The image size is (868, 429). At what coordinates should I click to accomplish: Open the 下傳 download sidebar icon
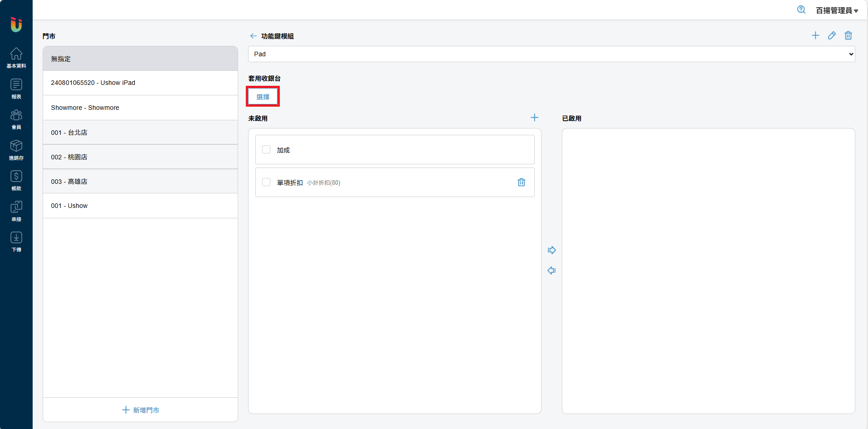16,242
